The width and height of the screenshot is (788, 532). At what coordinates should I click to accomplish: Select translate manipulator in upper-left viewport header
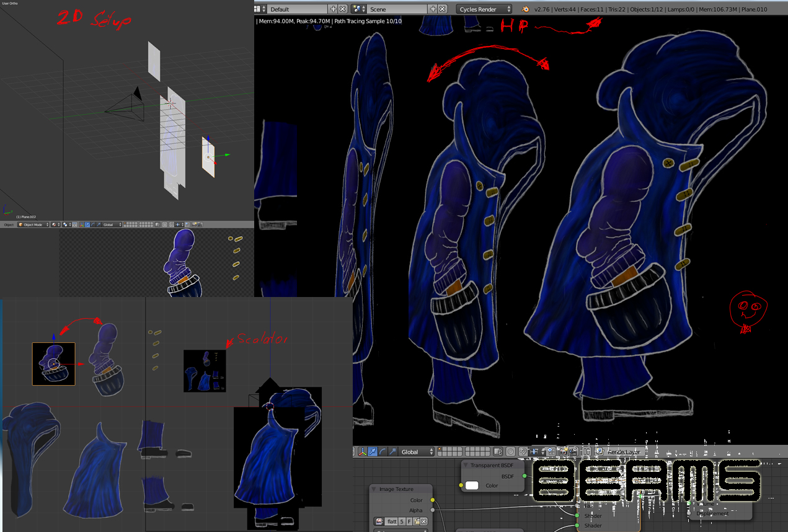[87, 224]
